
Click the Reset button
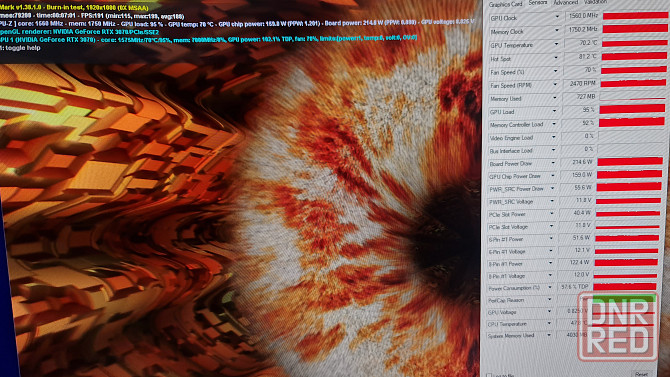641,374
